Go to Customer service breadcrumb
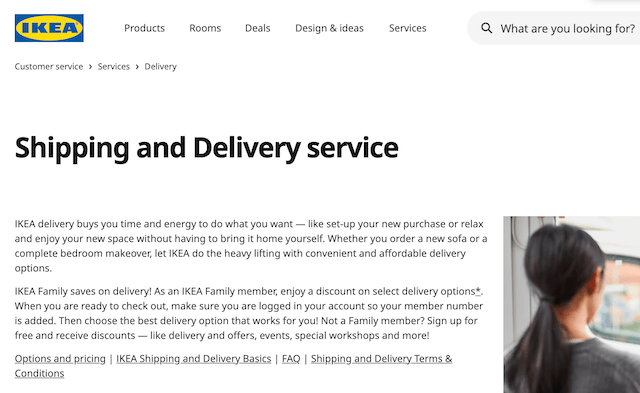640x393 pixels. 49,67
